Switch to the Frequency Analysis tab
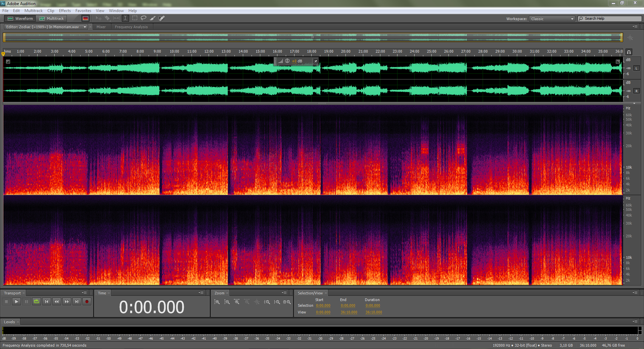The height and width of the screenshot is (349, 644). 131,27
